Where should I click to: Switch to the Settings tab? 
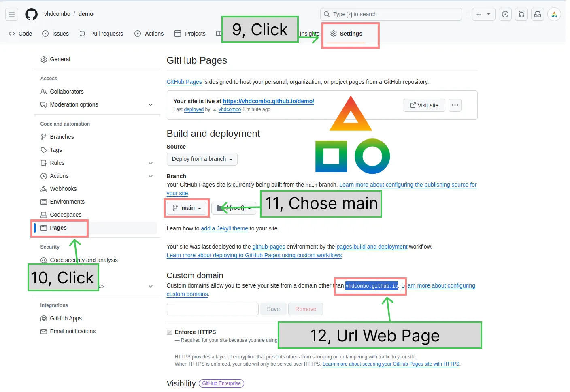(347, 34)
